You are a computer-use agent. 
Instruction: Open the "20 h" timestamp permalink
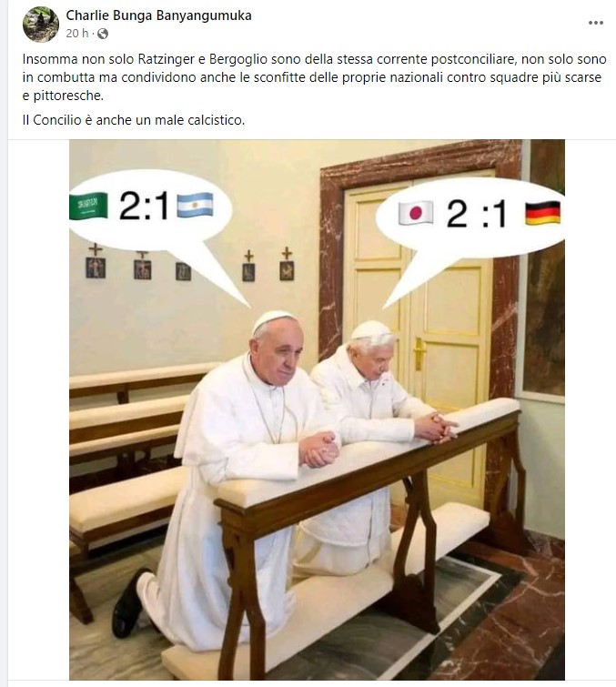77,34
